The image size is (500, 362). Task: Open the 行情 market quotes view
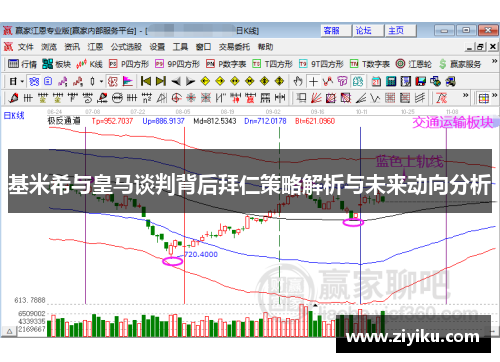[x=22, y=64]
